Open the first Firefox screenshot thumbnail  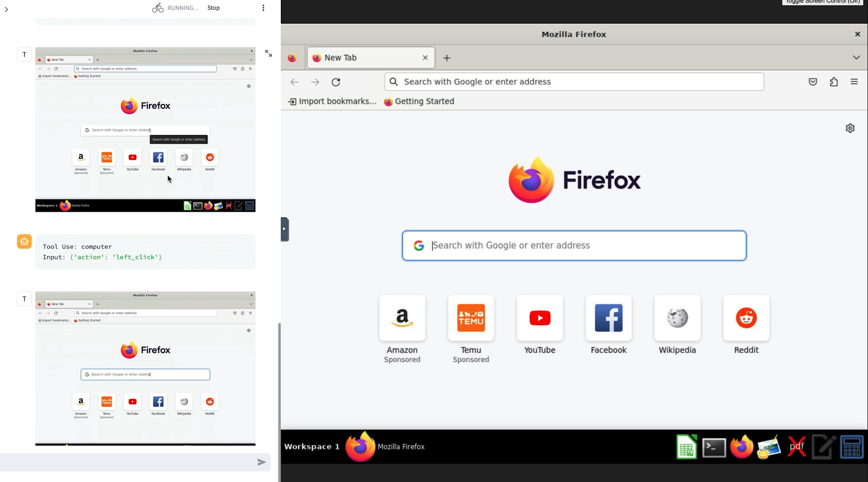[x=145, y=129]
